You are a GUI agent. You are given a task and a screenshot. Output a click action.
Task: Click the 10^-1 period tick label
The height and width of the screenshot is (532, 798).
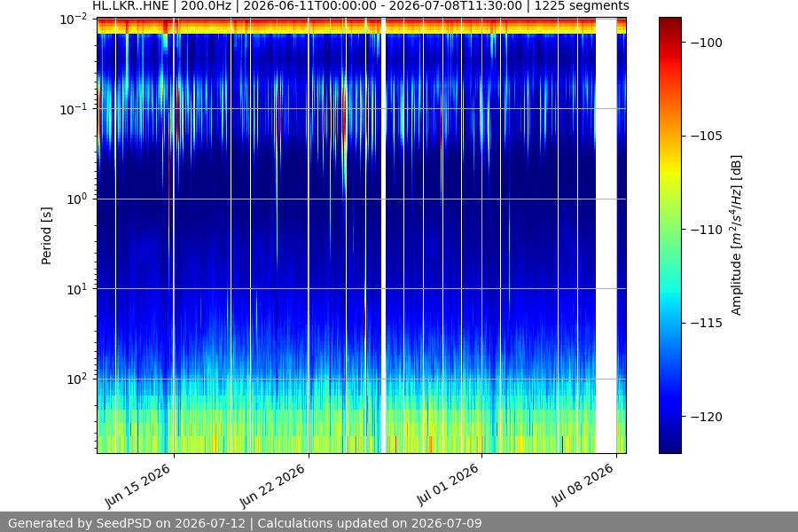[74, 109]
